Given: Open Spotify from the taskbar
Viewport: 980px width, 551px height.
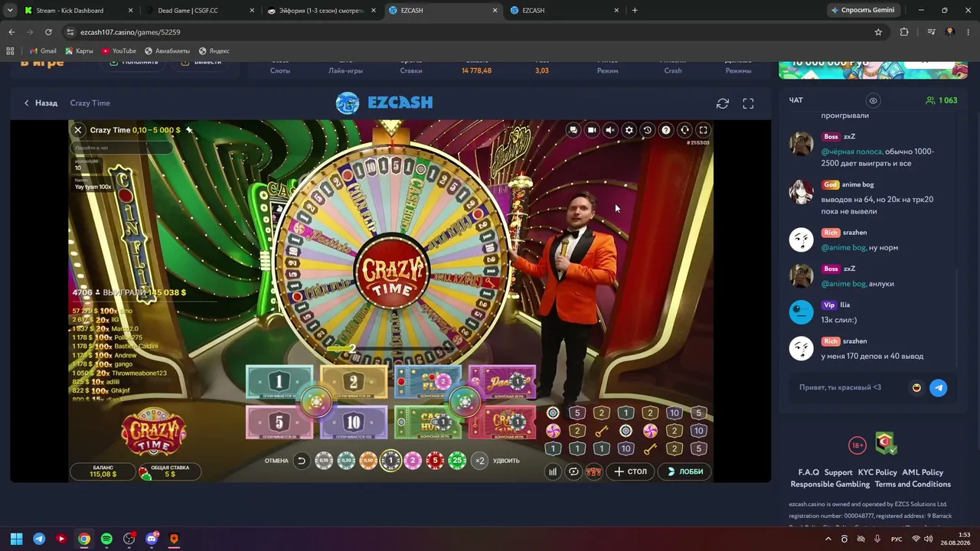Looking at the screenshot, I should point(106,539).
